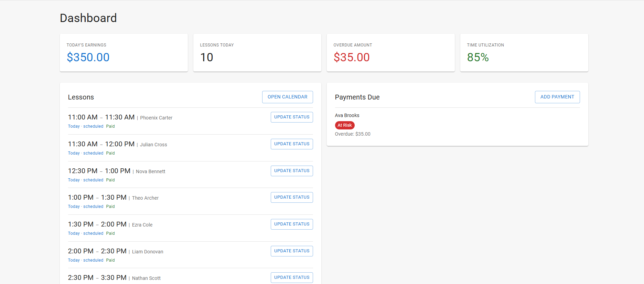Select student name Nova Bennett
Image resolution: width=644 pixels, height=284 pixels.
click(x=150, y=171)
